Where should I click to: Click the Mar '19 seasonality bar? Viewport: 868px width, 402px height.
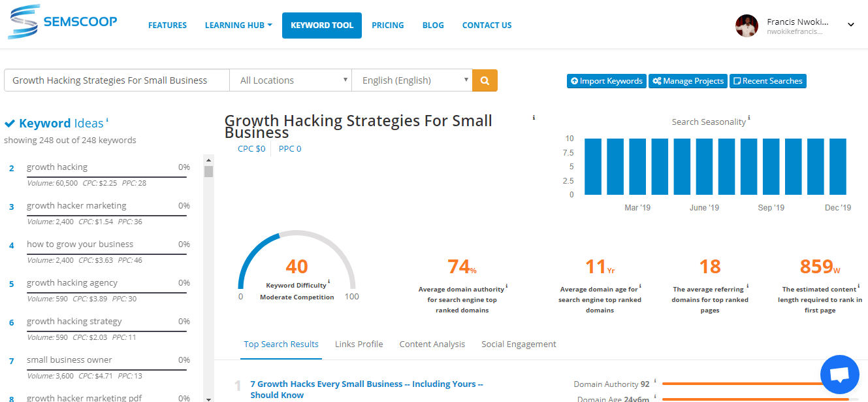point(637,167)
